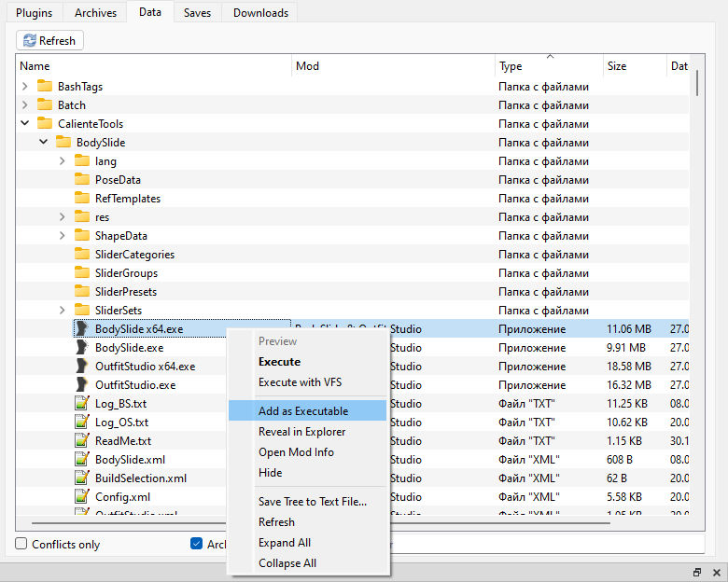This screenshot has width=728, height=582.
Task: Click the CalienteTools folder icon
Action: (x=45, y=123)
